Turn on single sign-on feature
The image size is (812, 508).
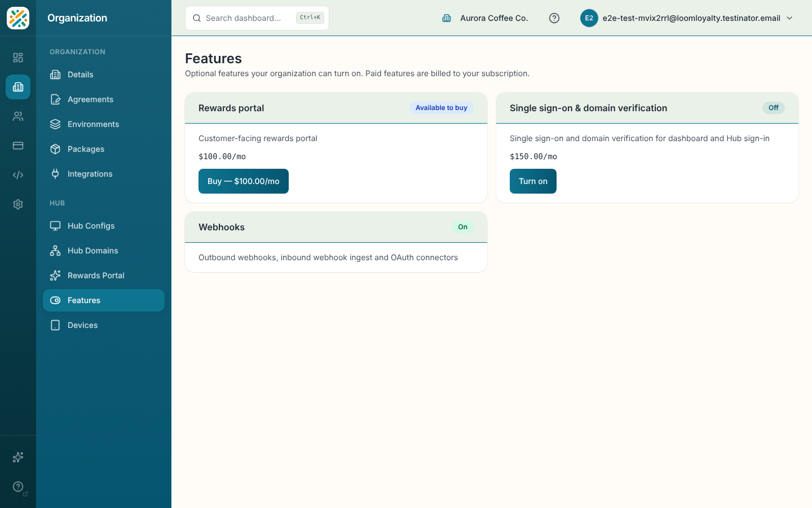(x=533, y=181)
